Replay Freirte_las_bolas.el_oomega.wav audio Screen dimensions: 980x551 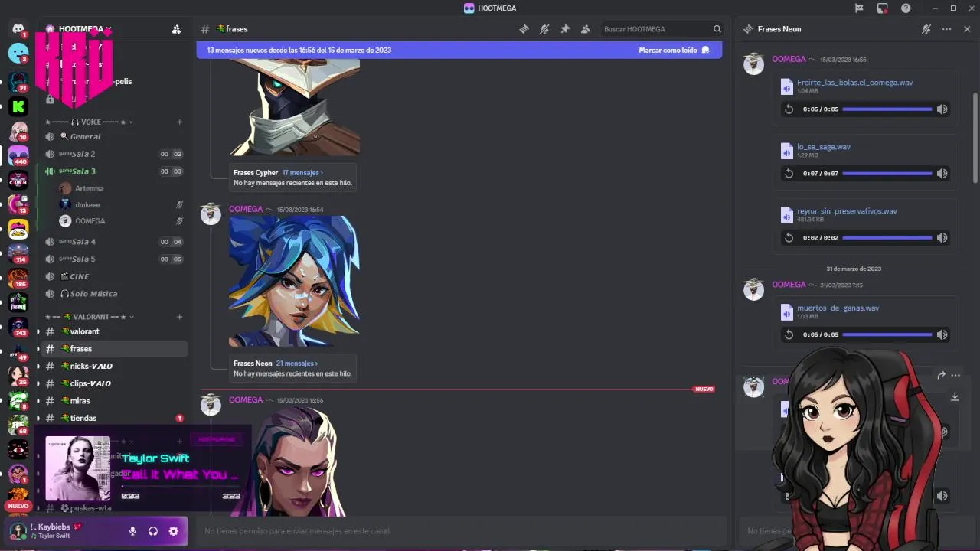pyautogui.click(x=789, y=109)
